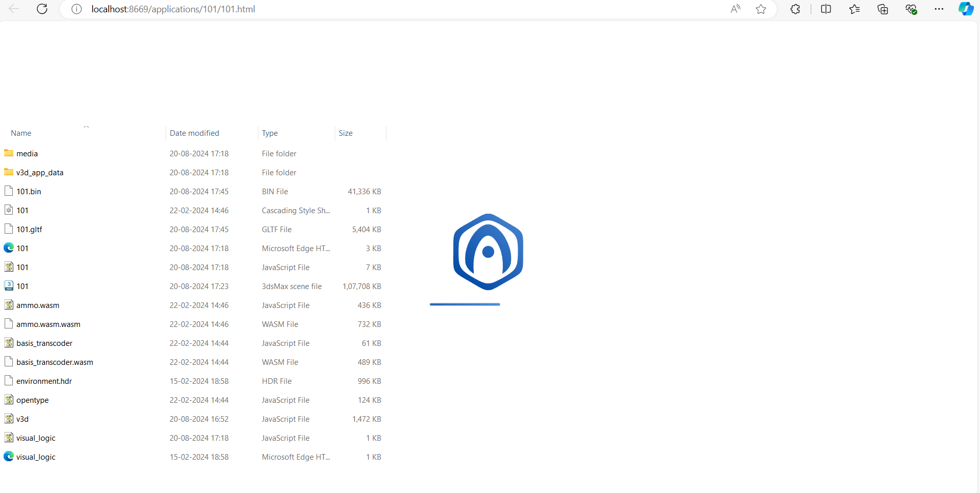Select the opentype script icon

[x=9, y=400]
